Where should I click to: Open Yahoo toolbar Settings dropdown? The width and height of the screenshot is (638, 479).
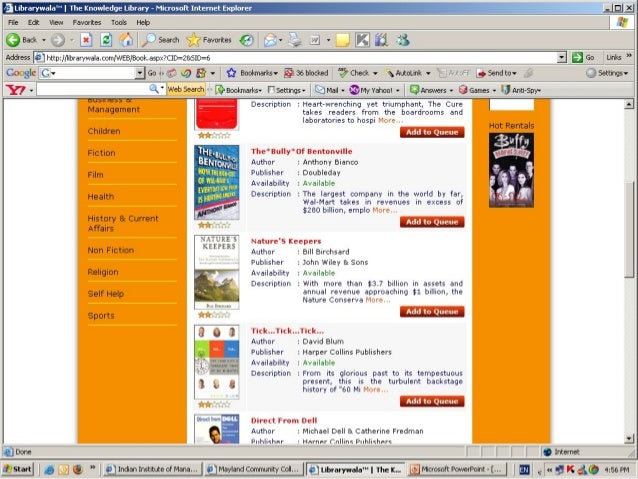(x=286, y=90)
